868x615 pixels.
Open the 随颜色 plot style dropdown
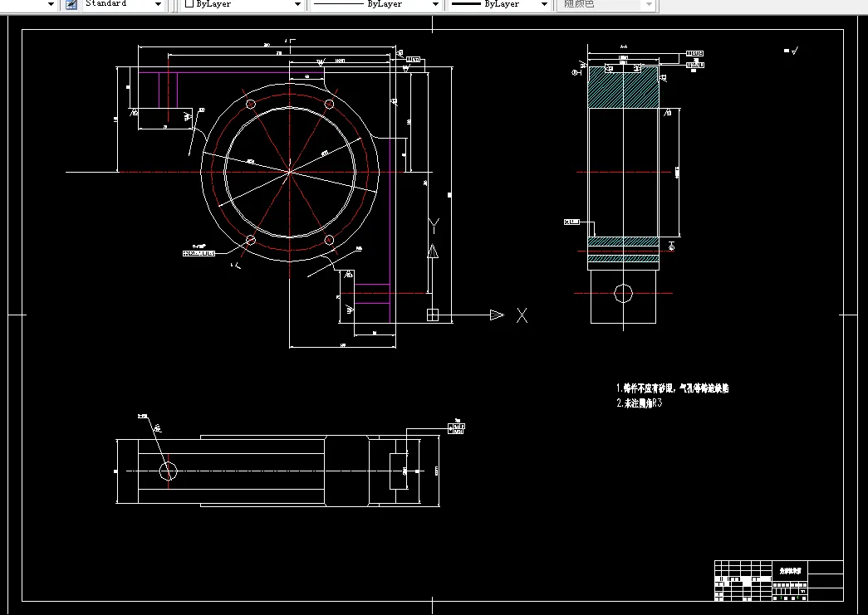(606, 4)
